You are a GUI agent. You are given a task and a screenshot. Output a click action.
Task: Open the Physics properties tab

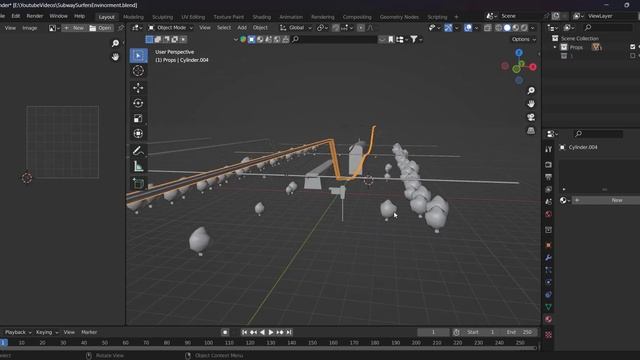click(x=549, y=282)
